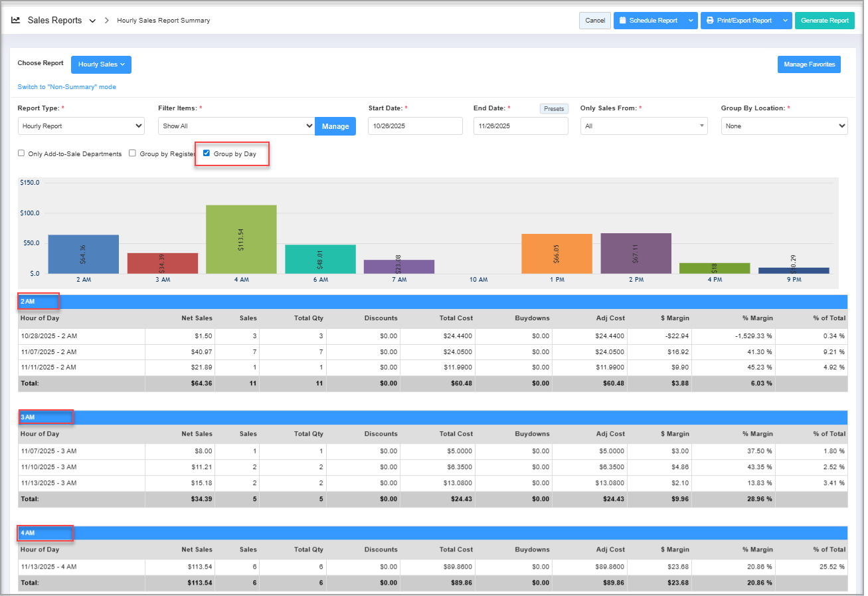Image resolution: width=868 pixels, height=596 pixels.
Task: Click the calendar icon on Schedule Report
Action: click(x=622, y=21)
